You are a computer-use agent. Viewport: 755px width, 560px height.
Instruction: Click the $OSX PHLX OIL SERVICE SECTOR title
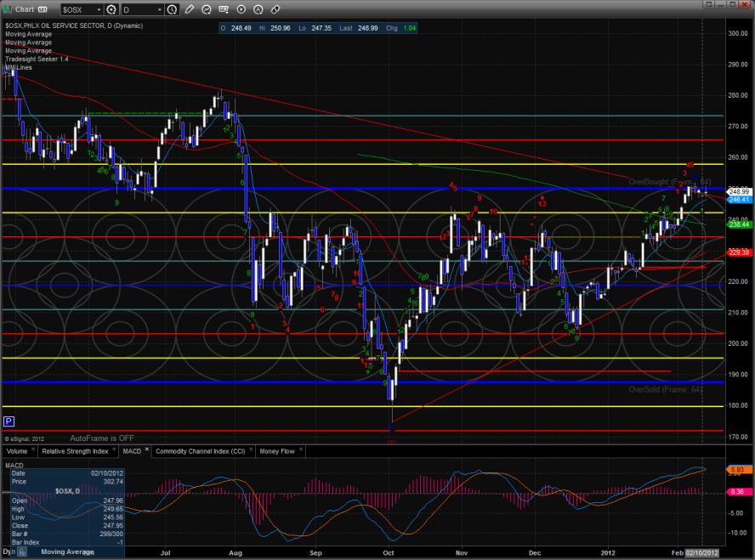(x=74, y=26)
